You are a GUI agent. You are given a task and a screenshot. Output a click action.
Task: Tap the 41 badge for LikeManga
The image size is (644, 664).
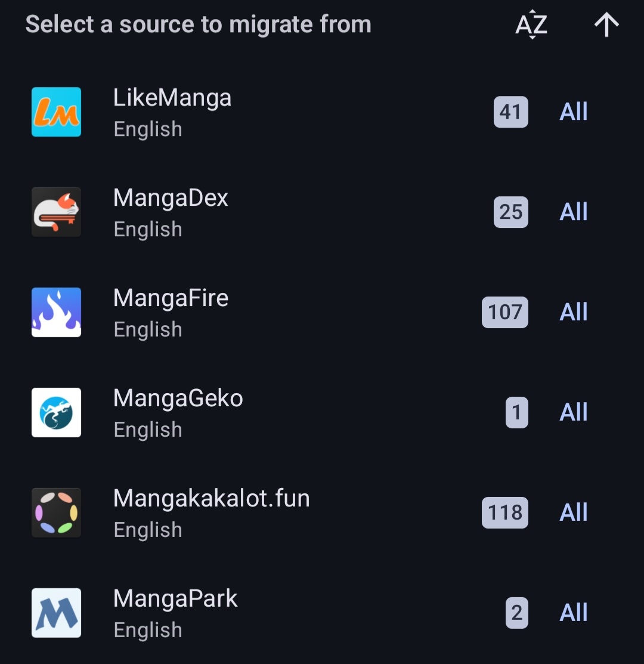[510, 112]
